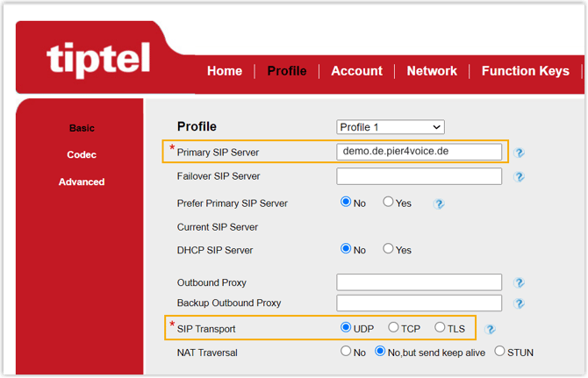This screenshot has width=588, height=378.
Task: Choose TLS as SIP Transport
Action: (x=440, y=329)
